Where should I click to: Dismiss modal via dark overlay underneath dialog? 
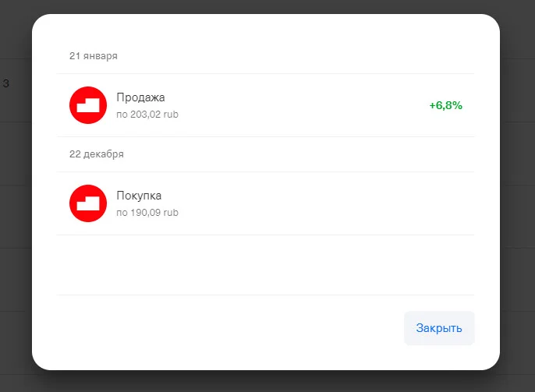point(265,382)
